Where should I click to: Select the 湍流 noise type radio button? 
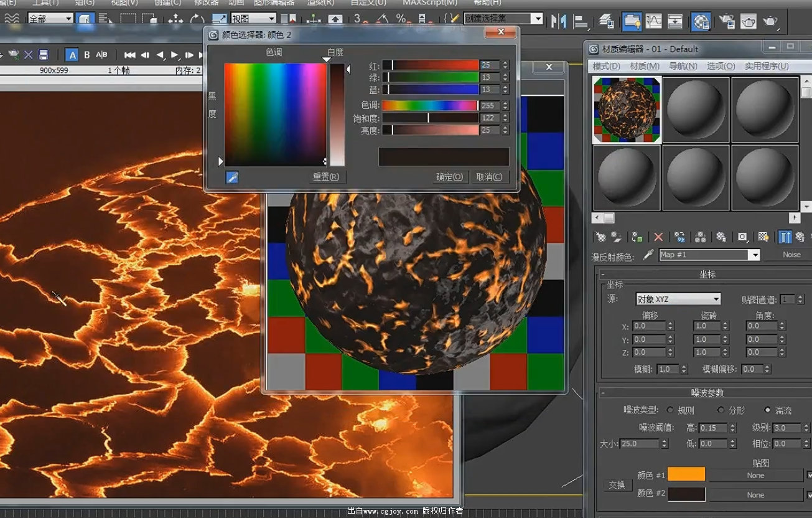767,410
